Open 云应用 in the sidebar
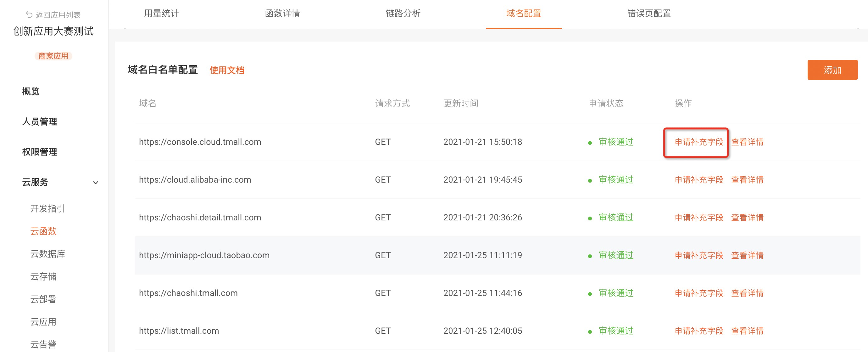Screen dimensions: 868x352 [43, 322]
